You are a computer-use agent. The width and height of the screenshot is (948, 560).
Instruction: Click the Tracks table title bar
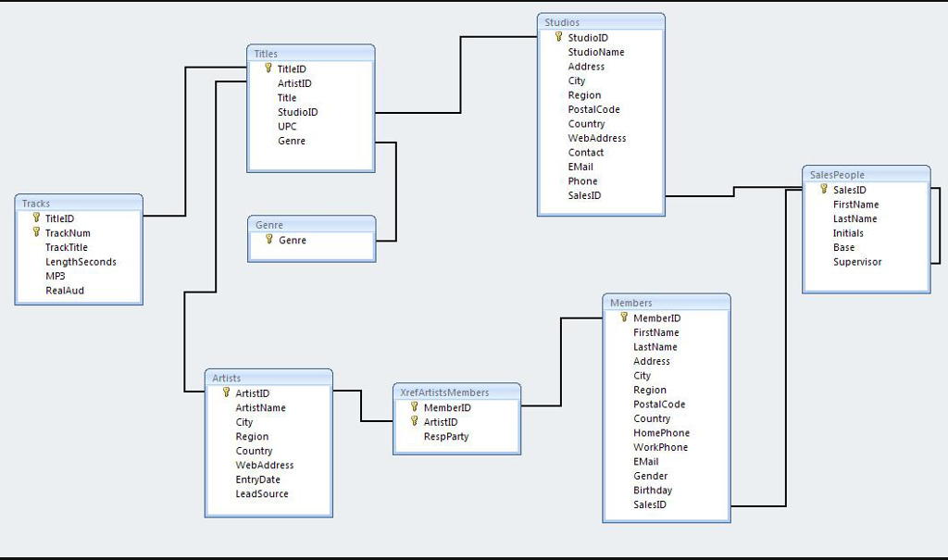78,203
